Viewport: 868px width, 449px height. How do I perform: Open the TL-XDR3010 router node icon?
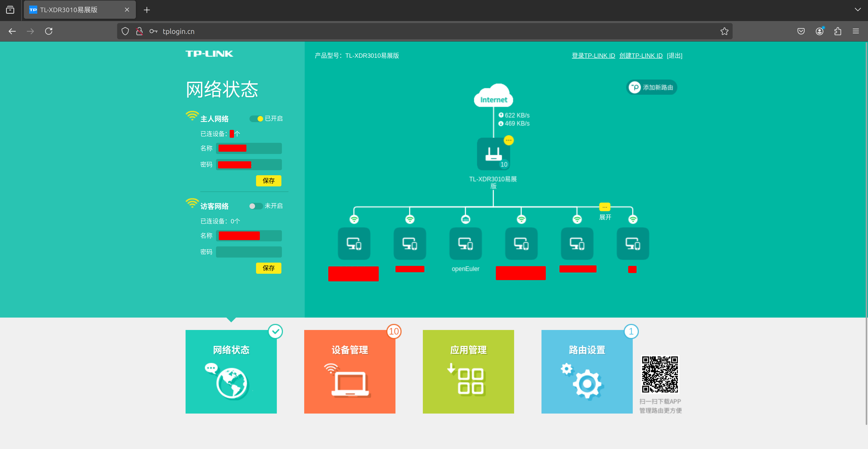click(493, 154)
